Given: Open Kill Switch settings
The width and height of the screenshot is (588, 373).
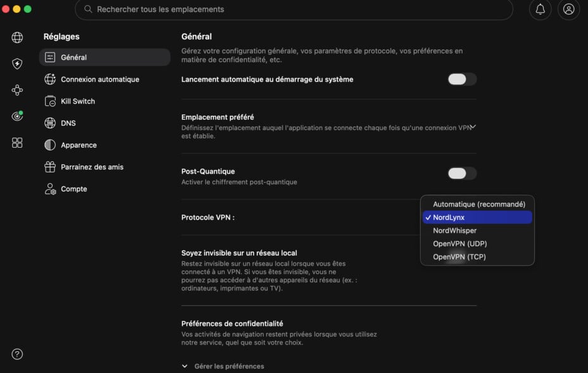Looking at the screenshot, I should tap(105, 101).
